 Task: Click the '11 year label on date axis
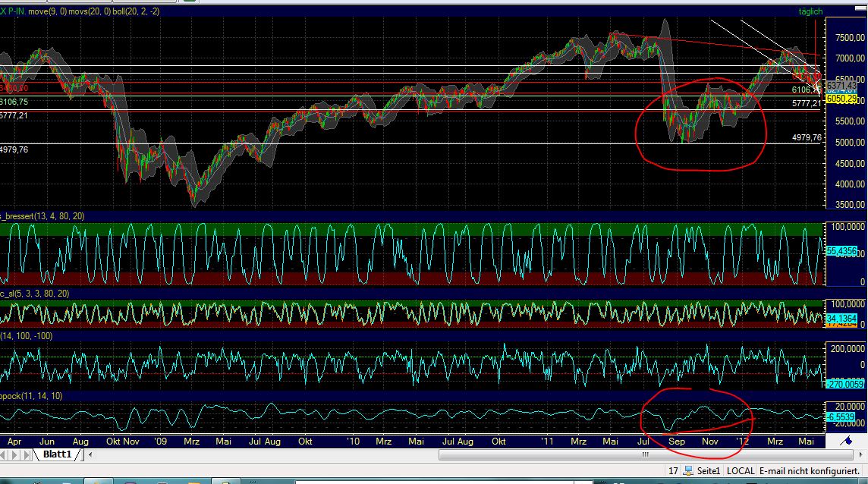coord(547,442)
